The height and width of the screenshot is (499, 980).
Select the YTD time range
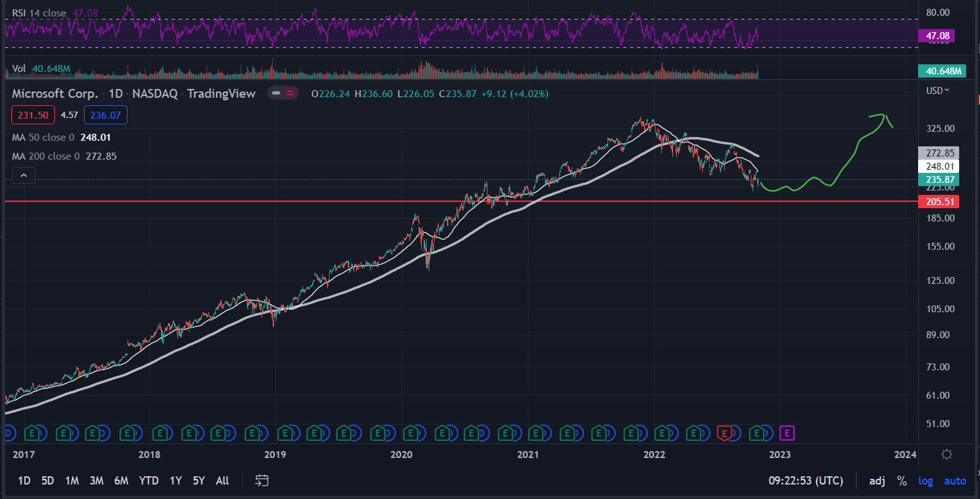[x=148, y=481]
